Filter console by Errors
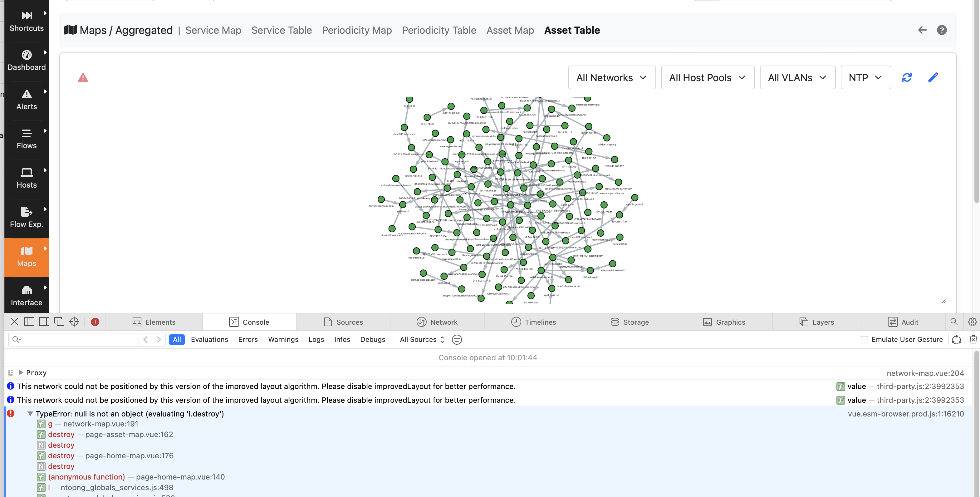980x497 pixels. point(248,339)
